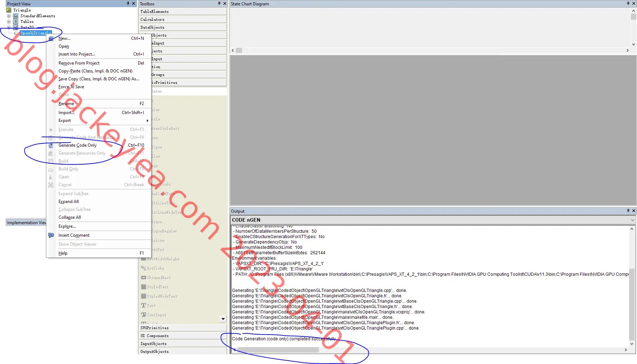Select the RotTicks toolbox icon

tap(144, 268)
